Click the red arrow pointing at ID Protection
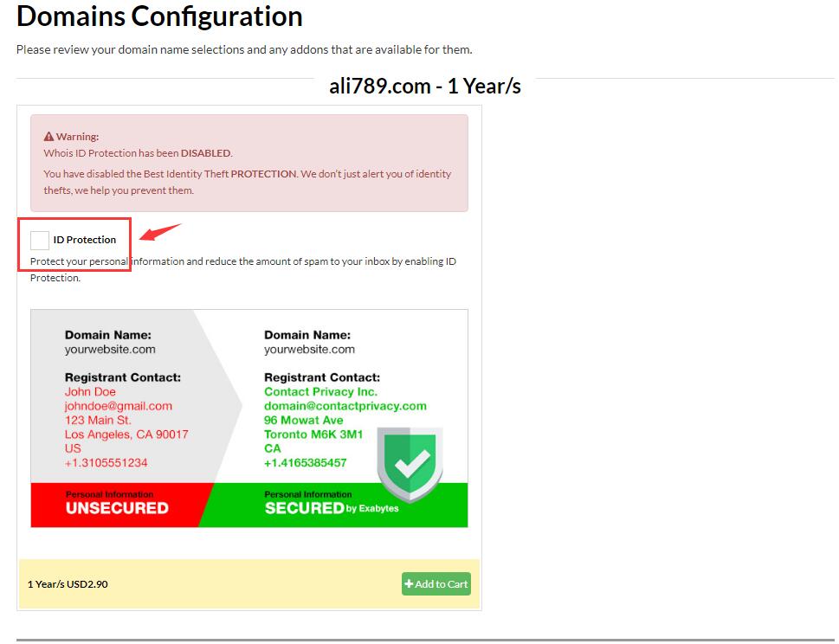The image size is (839, 644). click(x=160, y=232)
